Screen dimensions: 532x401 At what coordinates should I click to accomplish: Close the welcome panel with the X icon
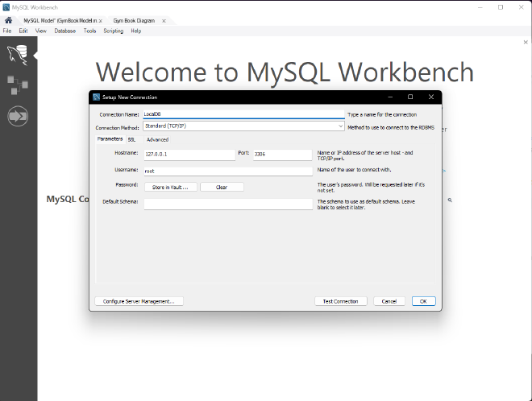[x=526, y=42]
